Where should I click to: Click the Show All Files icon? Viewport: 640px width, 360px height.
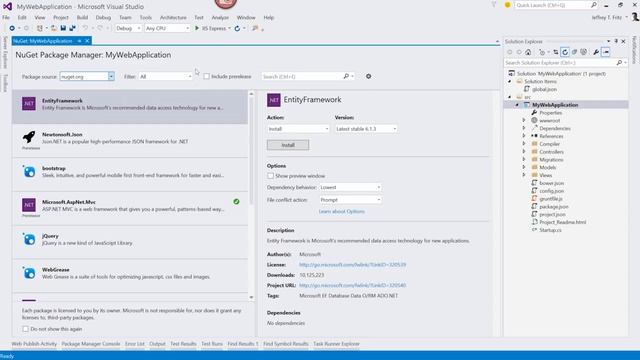pyautogui.click(x=584, y=52)
